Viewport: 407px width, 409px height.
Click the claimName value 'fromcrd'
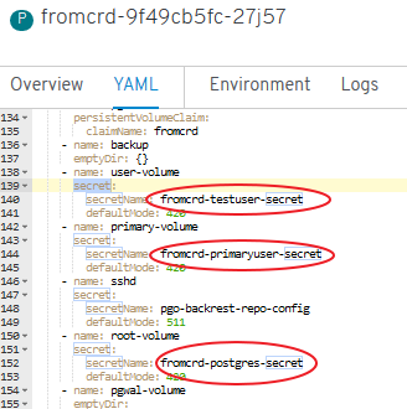(x=176, y=131)
